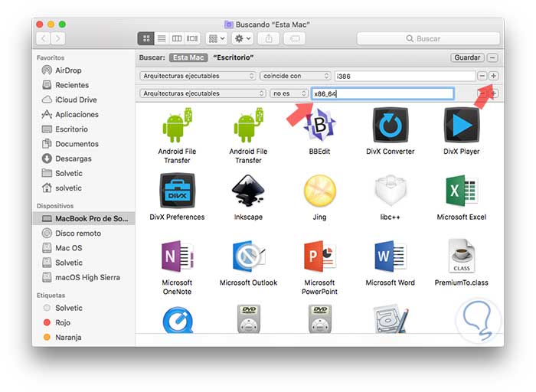Click the Guardar button
This screenshot has width=536, height=392.
tap(467, 57)
